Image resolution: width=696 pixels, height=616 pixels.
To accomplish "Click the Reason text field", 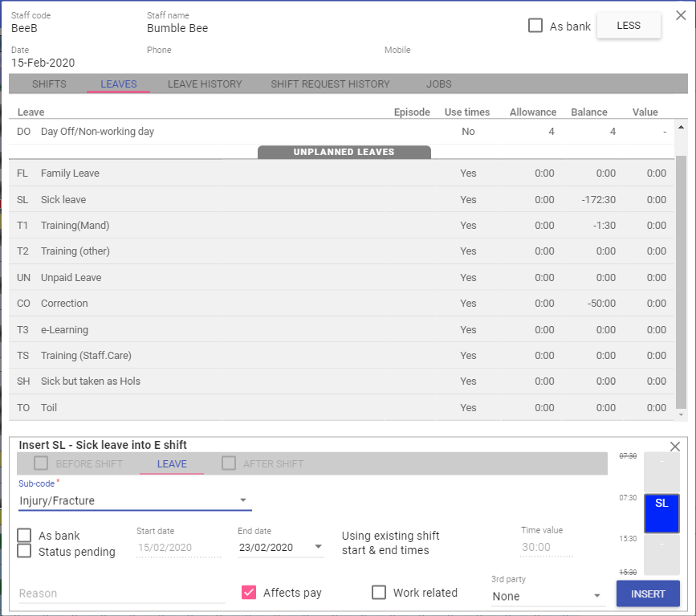I will [x=122, y=594].
